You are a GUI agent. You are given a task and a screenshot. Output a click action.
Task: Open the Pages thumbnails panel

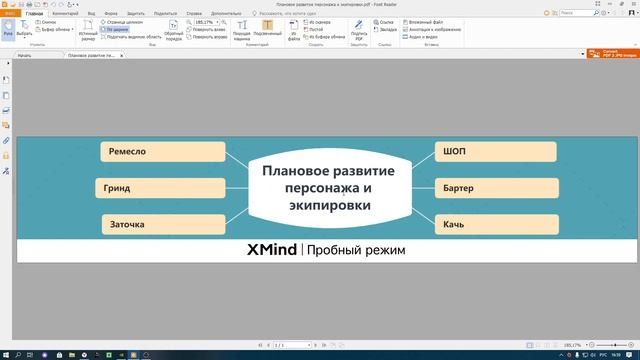6,96
